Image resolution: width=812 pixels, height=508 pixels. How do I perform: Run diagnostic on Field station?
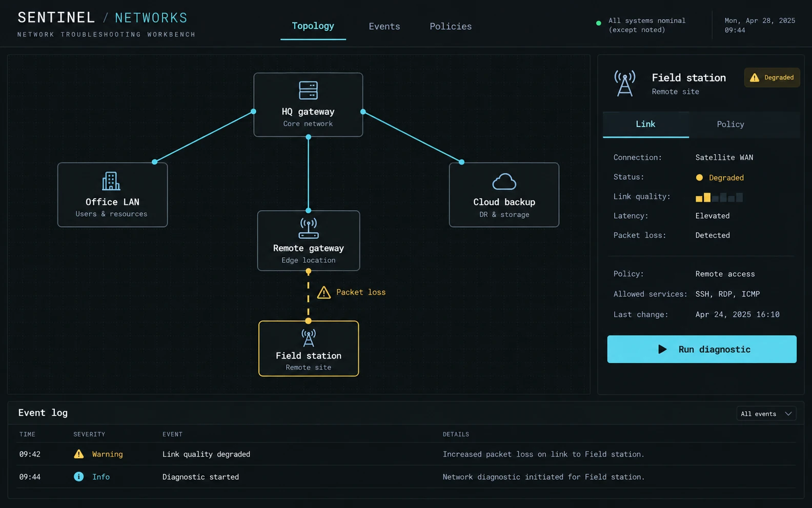coord(702,349)
